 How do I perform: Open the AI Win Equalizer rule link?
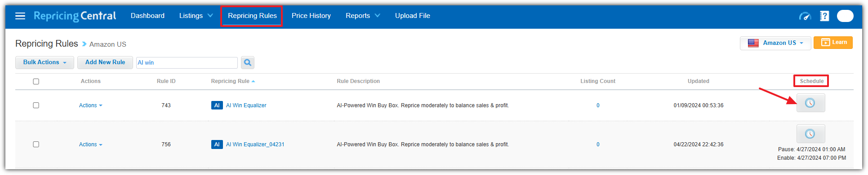pyautogui.click(x=246, y=105)
